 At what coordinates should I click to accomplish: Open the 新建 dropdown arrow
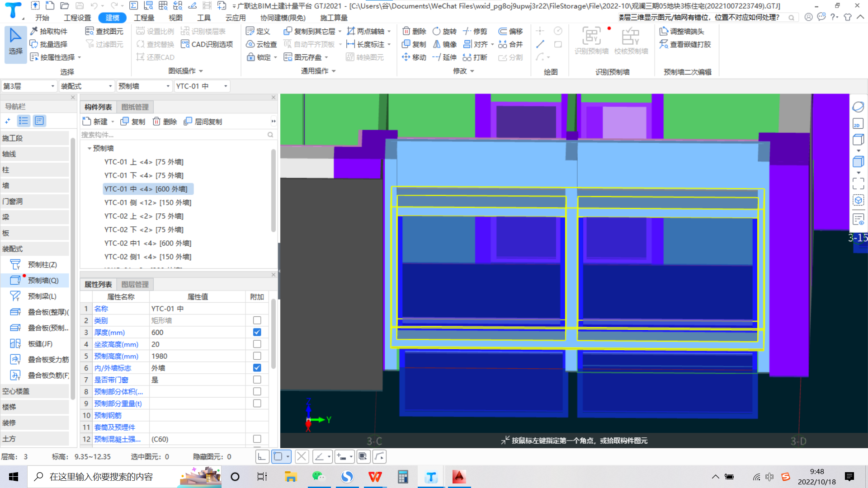[x=113, y=122]
